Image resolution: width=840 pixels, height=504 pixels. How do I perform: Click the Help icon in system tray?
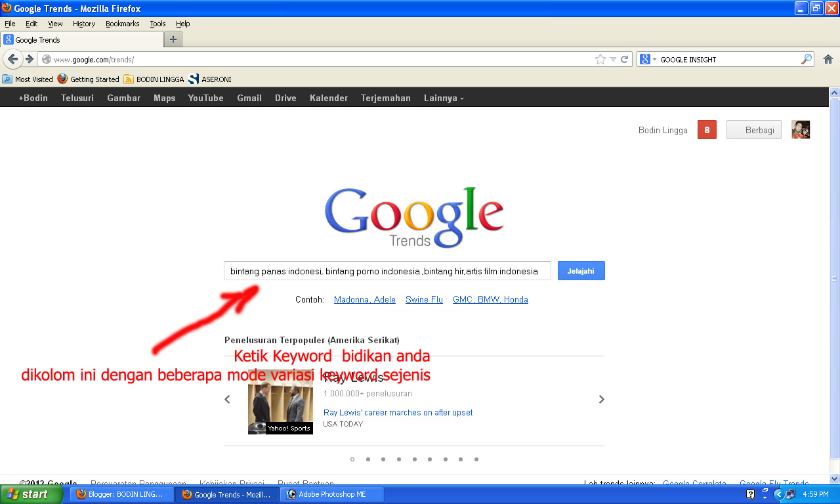(x=751, y=494)
